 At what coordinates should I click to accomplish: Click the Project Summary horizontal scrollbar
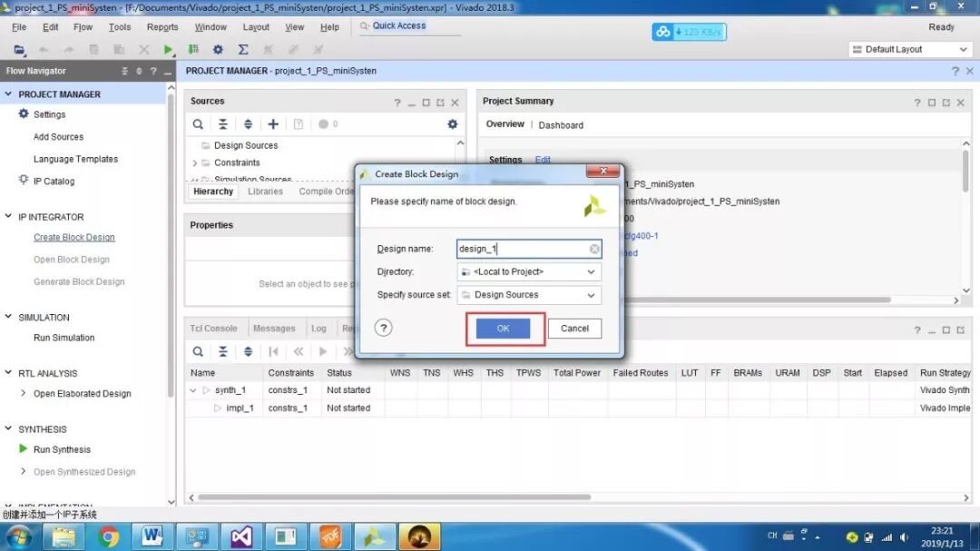[x=756, y=300]
